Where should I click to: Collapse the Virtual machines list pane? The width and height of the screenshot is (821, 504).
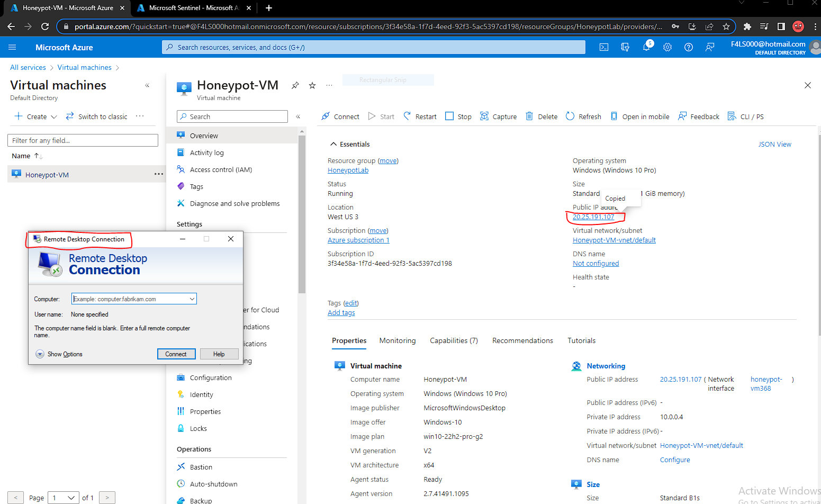pos(147,85)
